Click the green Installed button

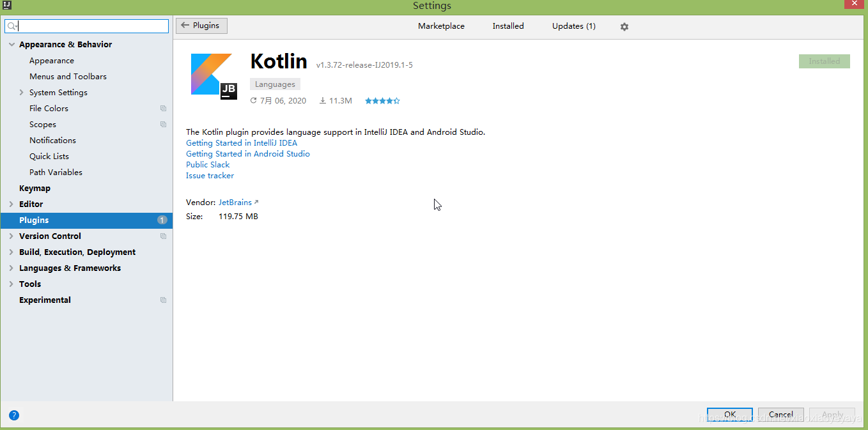(825, 61)
